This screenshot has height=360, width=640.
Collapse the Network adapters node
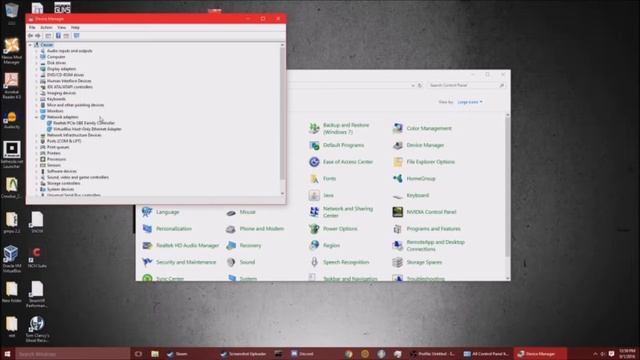[x=36, y=117]
